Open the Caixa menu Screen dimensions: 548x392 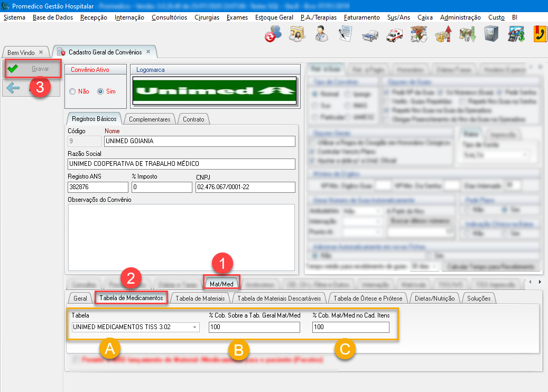[x=425, y=17]
